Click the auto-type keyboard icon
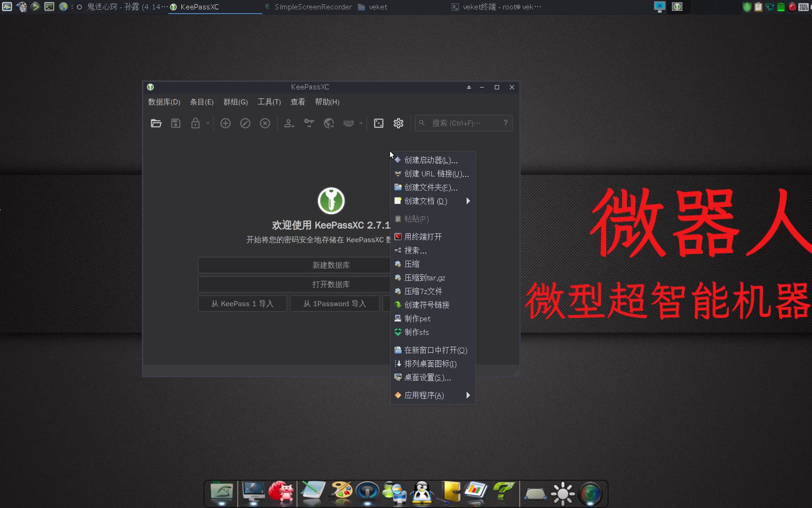The image size is (812, 508). [x=349, y=123]
